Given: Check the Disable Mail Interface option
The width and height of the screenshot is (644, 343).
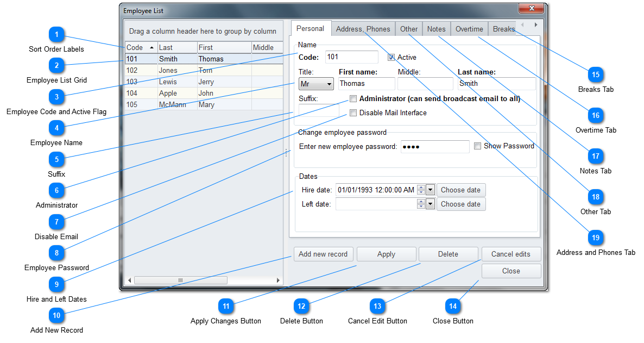Looking at the screenshot, I should point(353,113).
